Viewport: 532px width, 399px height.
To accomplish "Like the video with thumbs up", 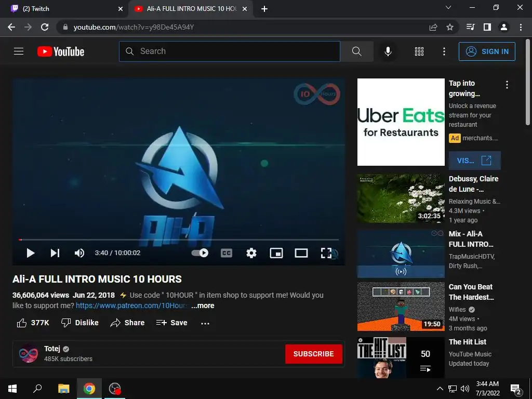I will click(33, 323).
